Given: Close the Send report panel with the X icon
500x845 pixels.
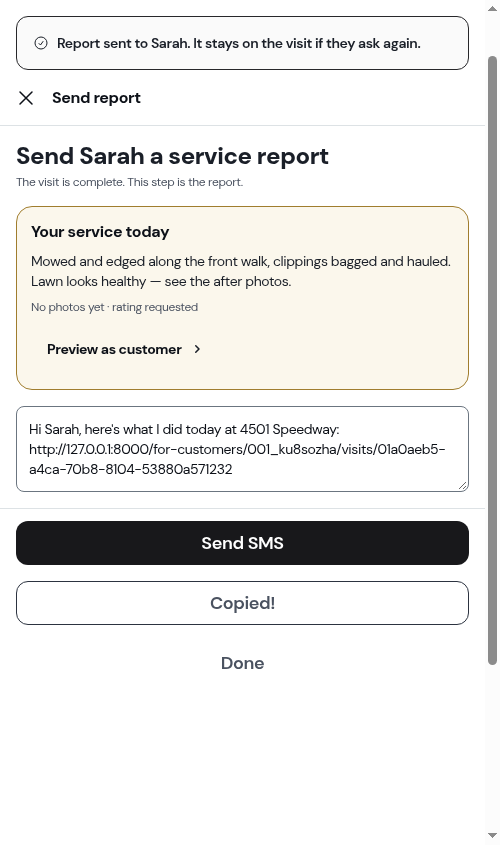Looking at the screenshot, I should tap(26, 98).
